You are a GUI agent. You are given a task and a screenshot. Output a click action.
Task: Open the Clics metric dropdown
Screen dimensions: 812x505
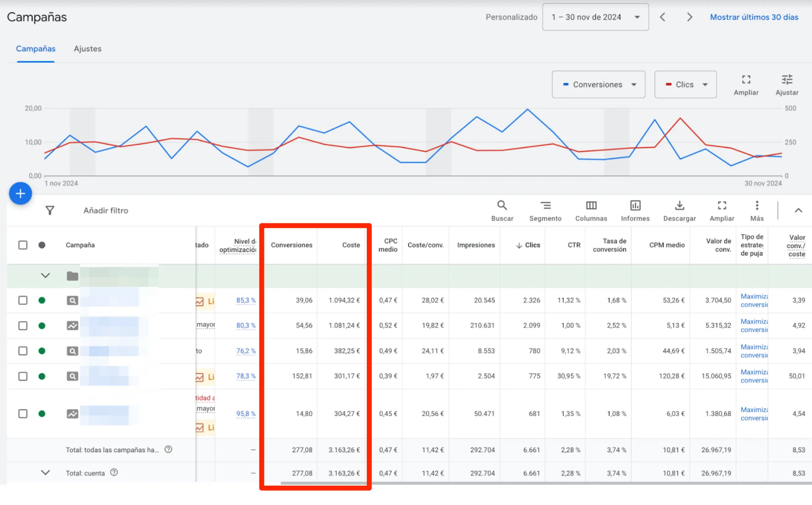685,84
